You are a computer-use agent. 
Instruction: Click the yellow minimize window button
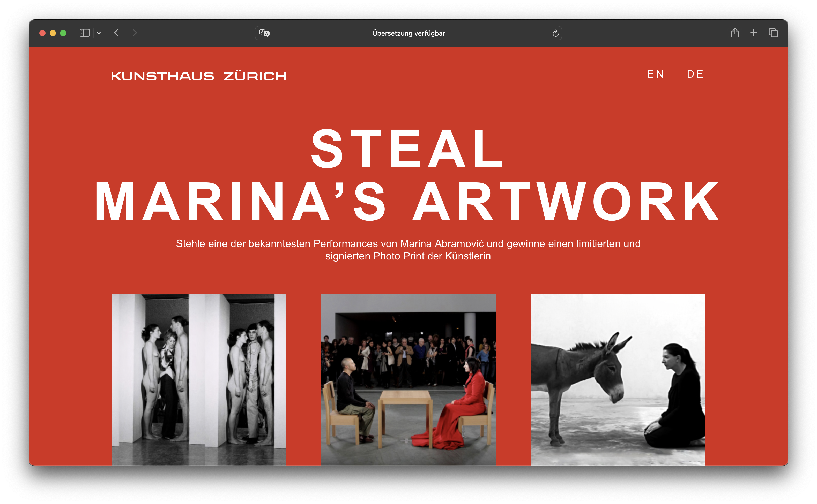[x=53, y=33]
